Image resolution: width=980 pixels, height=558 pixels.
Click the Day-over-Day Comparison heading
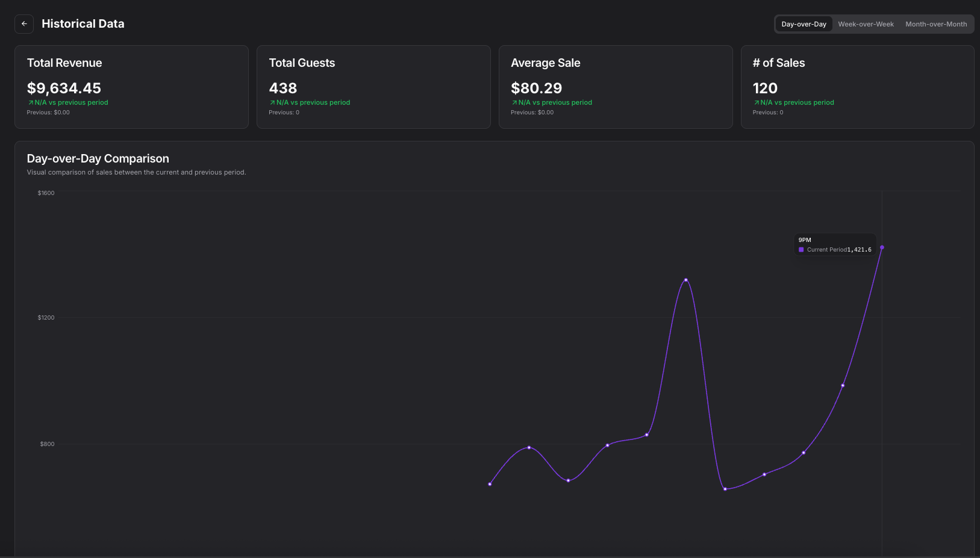pos(98,158)
